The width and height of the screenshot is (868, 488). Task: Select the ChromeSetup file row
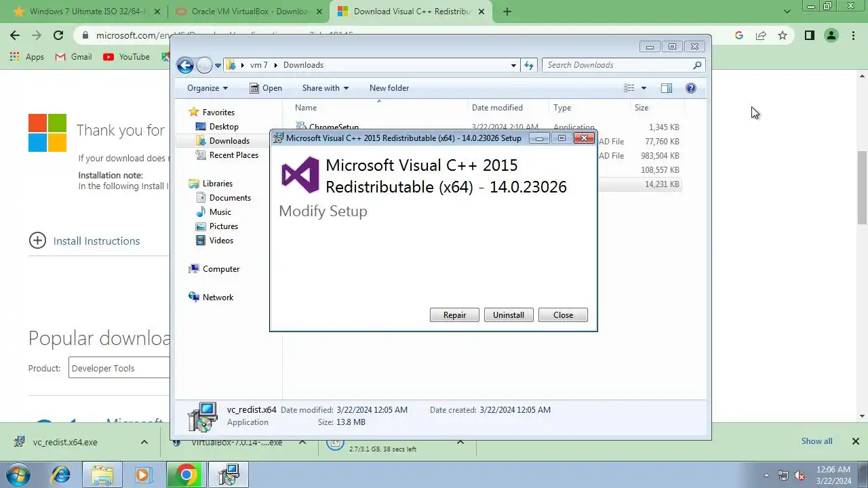click(x=487, y=127)
